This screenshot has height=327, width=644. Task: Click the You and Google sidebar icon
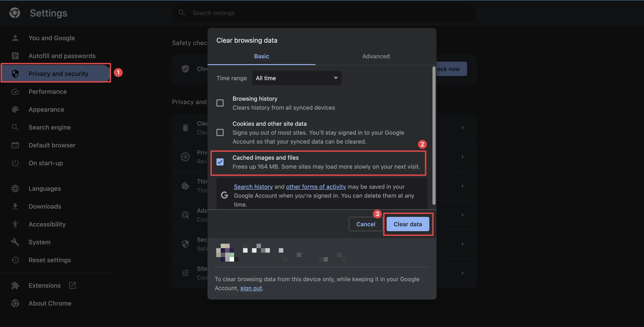tap(15, 38)
